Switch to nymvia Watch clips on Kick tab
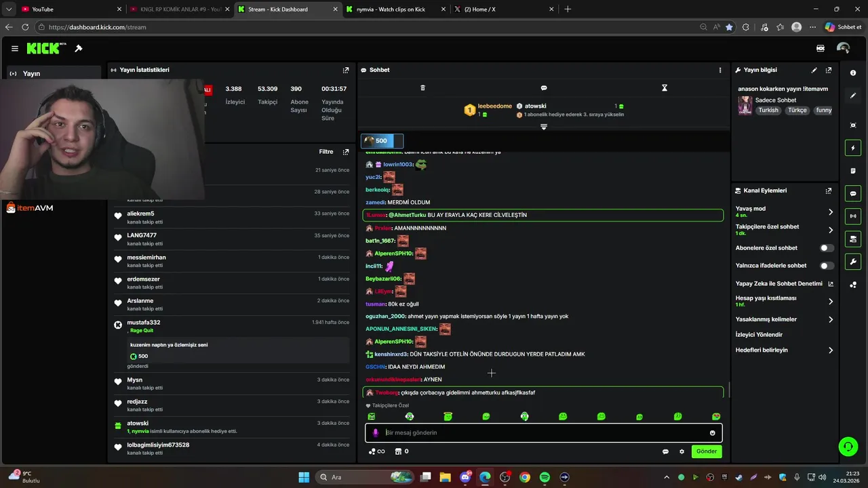Image resolution: width=868 pixels, height=488 pixels. tap(395, 9)
